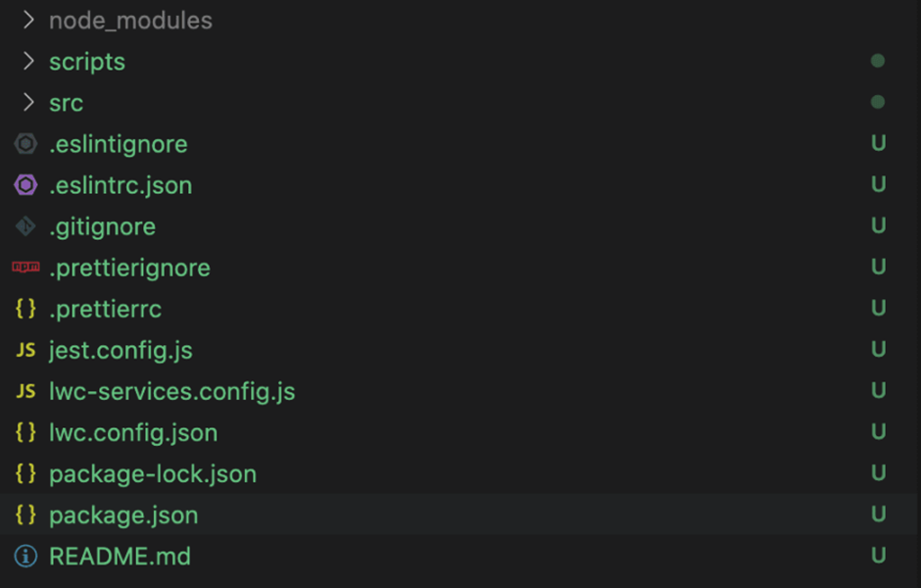Expand the scripts folder chevron
This screenshot has height=588, width=921.
(28, 61)
